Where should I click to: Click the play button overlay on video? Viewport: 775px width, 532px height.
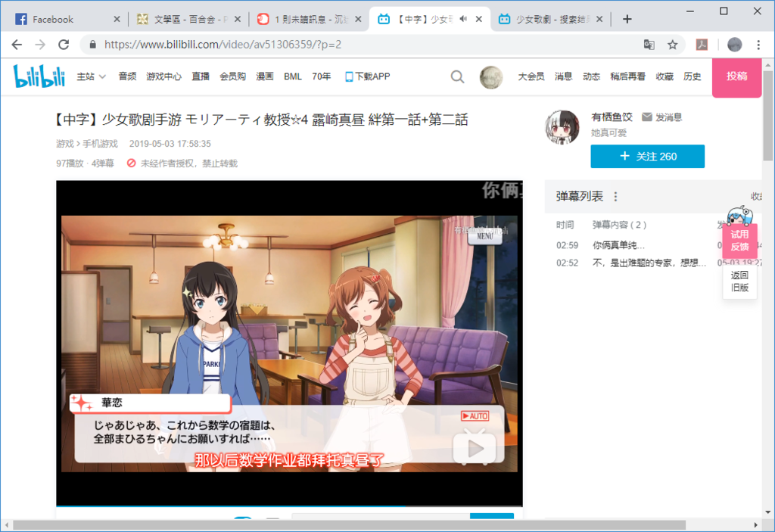pos(475,447)
